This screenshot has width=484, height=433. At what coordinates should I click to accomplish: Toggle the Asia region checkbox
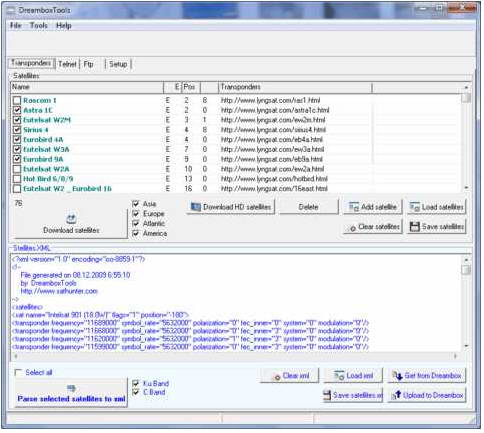136,204
